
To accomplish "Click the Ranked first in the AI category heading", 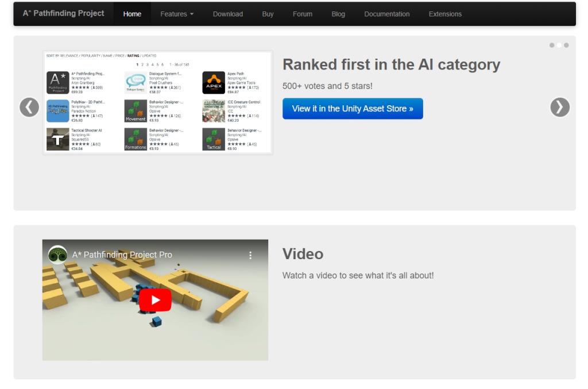I will tap(391, 64).
